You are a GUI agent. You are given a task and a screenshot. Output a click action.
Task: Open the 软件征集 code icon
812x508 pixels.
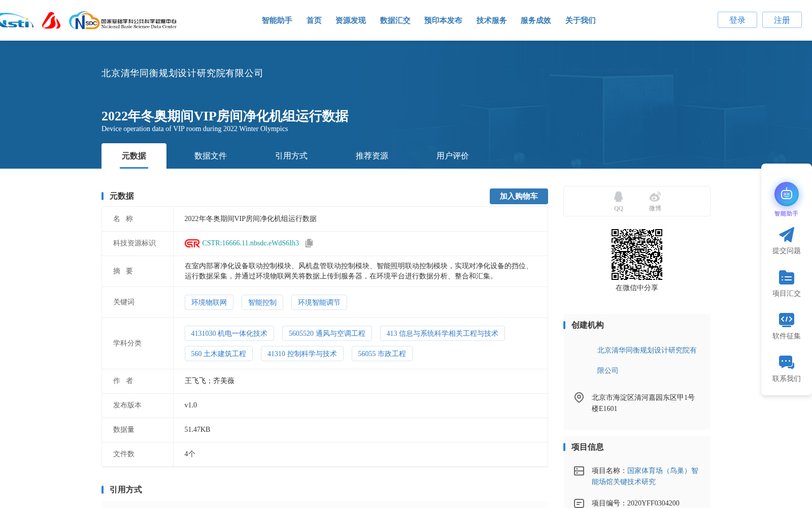(x=786, y=320)
